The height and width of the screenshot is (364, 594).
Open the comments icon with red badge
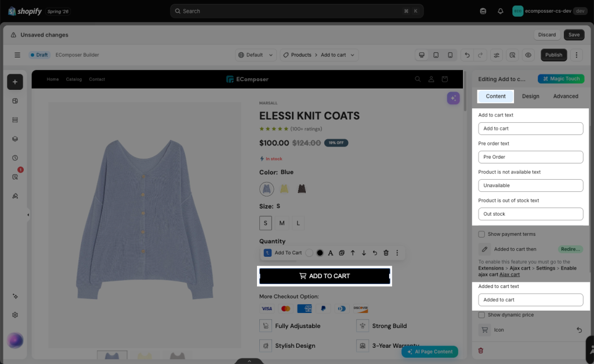pyautogui.click(x=16, y=176)
